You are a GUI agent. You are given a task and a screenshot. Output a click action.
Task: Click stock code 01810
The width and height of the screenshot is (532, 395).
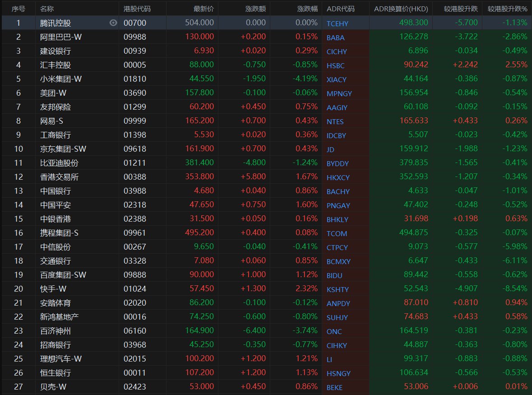click(x=135, y=79)
